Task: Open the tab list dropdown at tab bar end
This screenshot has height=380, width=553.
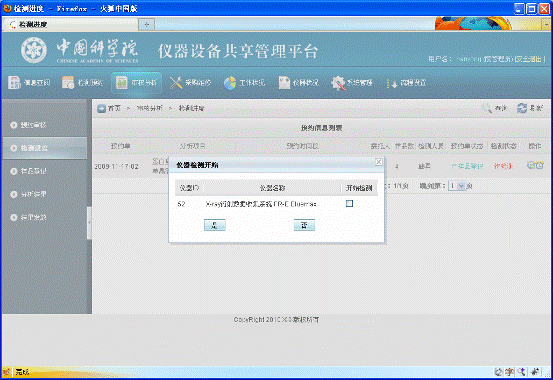Action: [x=546, y=24]
